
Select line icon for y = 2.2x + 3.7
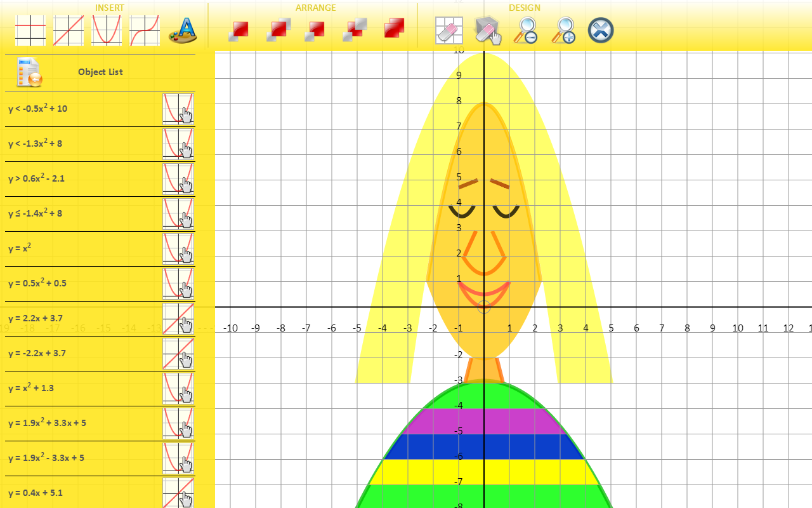coord(178,318)
